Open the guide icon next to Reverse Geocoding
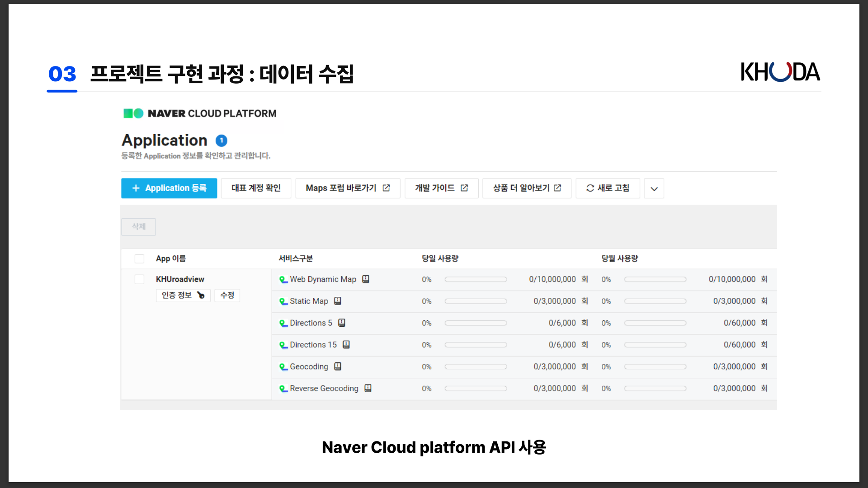 click(x=368, y=388)
